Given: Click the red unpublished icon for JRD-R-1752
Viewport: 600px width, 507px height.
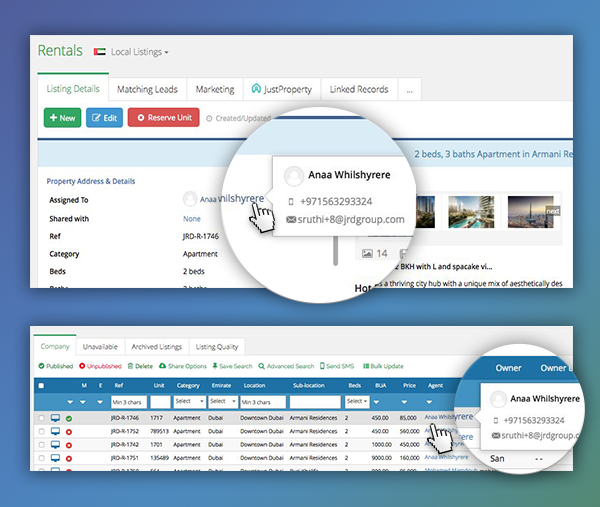Looking at the screenshot, I should (69, 432).
